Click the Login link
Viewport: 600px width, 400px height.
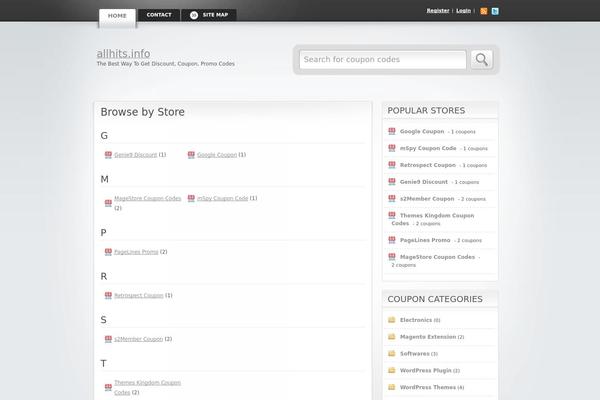pos(463,11)
